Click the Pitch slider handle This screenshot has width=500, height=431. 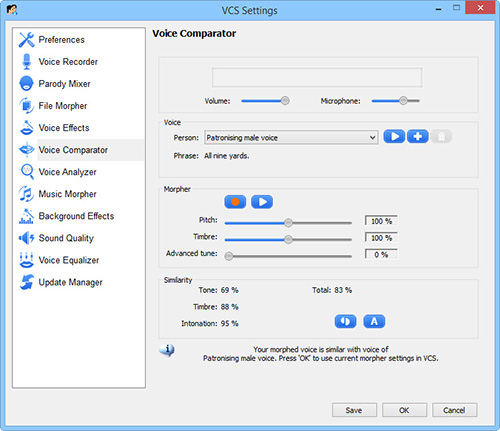tap(288, 223)
